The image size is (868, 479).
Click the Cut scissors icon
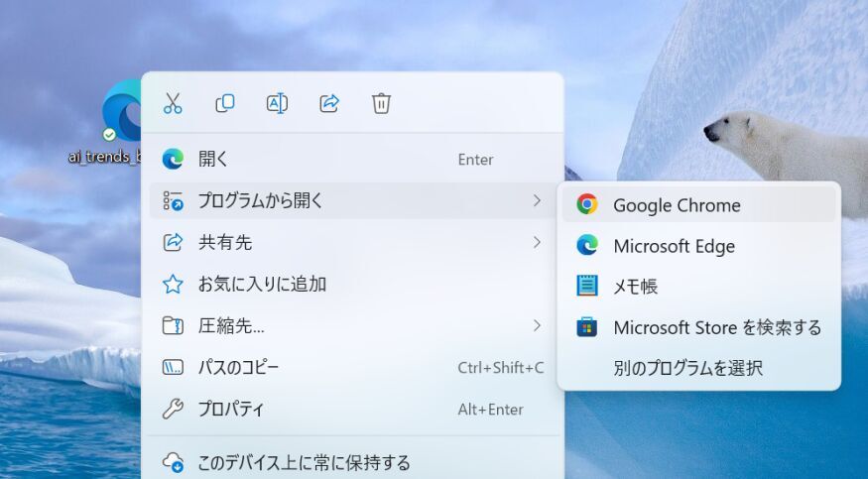[x=173, y=103]
